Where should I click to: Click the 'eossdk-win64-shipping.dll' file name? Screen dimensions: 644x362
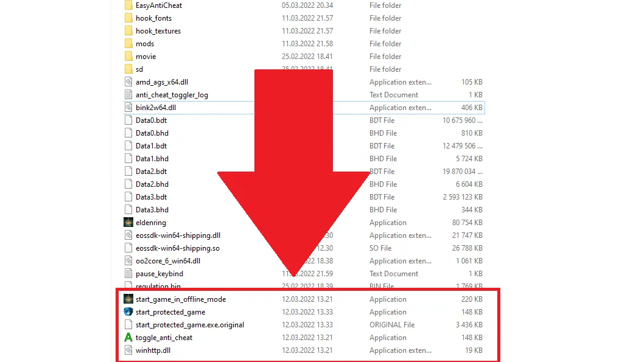(x=178, y=235)
